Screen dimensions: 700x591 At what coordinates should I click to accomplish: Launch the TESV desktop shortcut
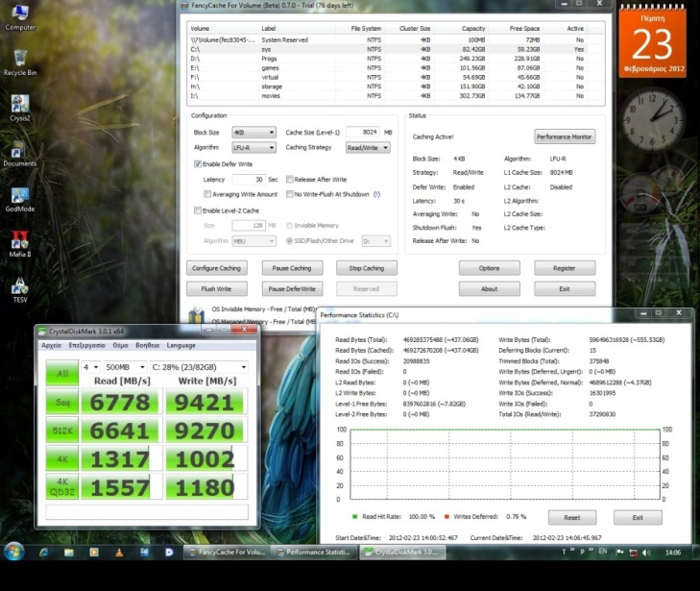(x=19, y=290)
